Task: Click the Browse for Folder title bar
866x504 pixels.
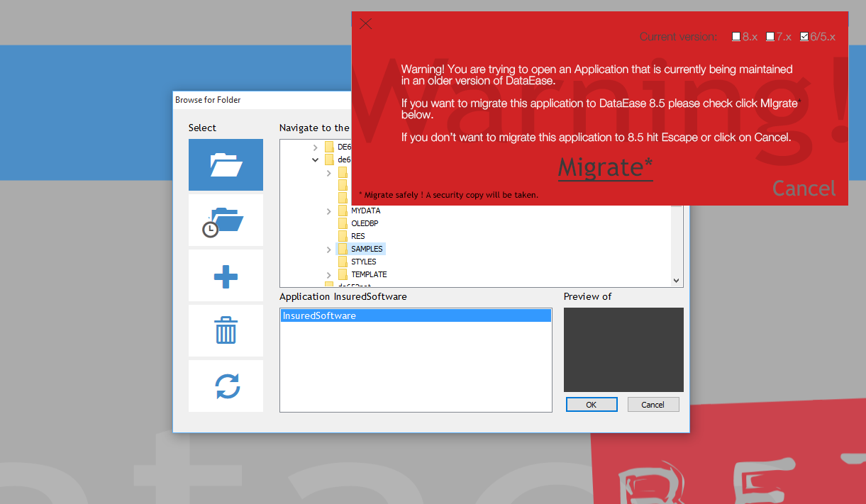Action: click(262, 100)
